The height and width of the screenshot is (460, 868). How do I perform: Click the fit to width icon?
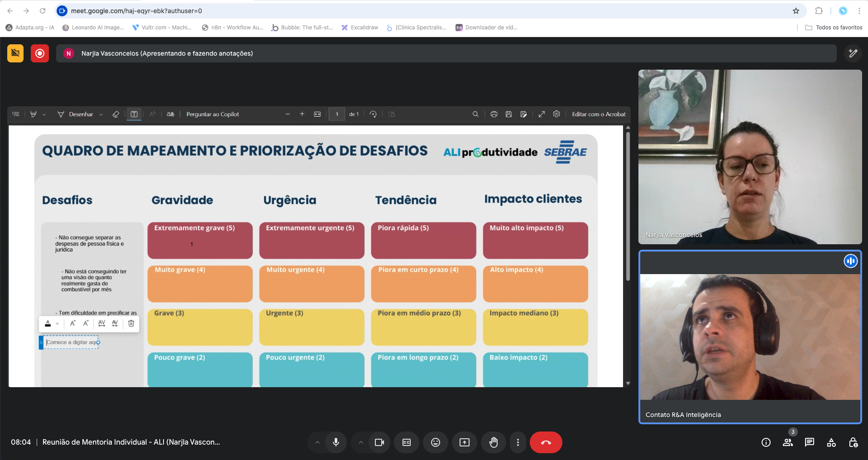(317, 114)
